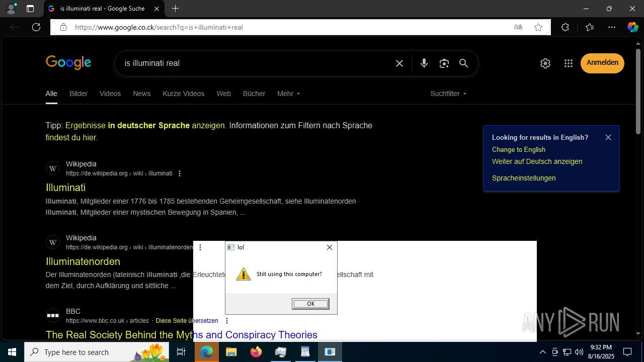Search by image camera icon
This screenshot has height=362, width=644.
tap(444, 63)
